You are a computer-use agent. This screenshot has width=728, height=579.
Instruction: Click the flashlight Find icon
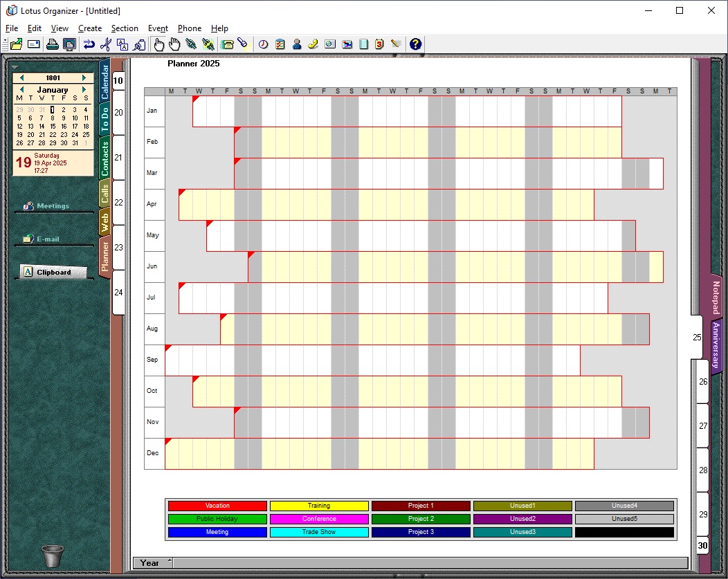click(243, 44)
